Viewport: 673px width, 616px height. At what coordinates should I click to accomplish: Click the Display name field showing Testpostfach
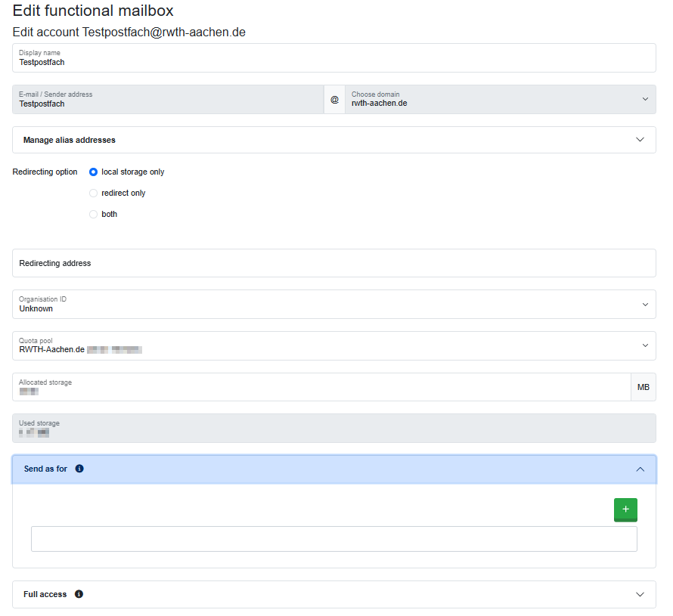[x=333, y=57]
